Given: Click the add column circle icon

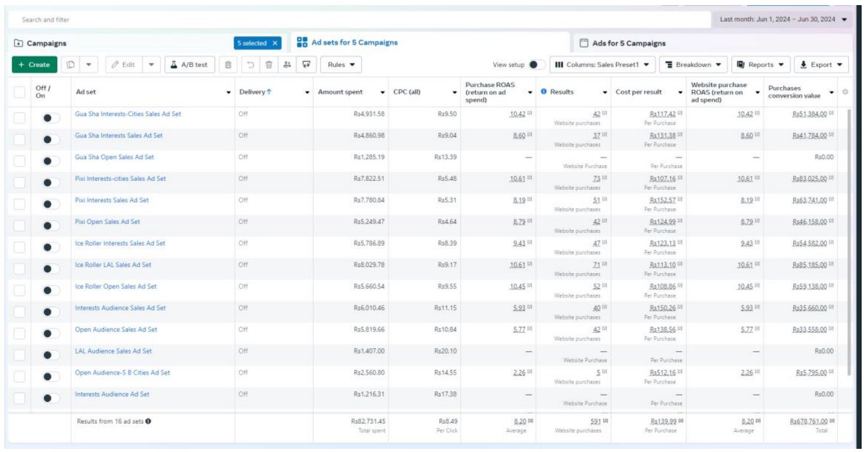Looking at the screenshot, I should pos(845,92).
